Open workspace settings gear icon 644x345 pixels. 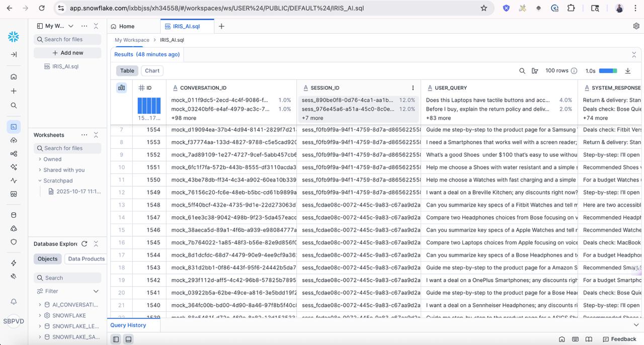[x=636, y=26]
